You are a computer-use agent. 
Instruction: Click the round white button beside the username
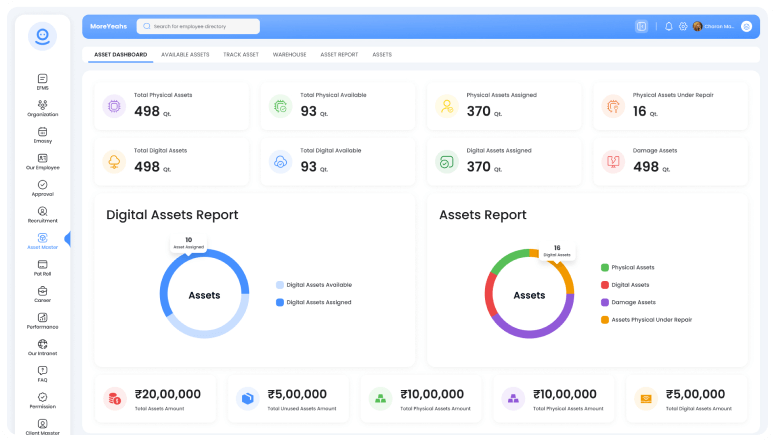pyautogui.click(x=746, y=26)
